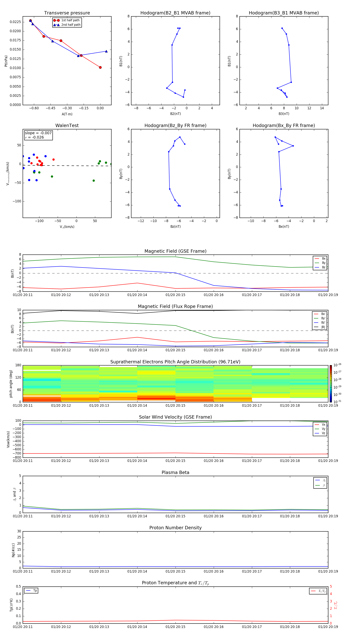Viewport: 351px width, 644px height.
Task: Click the Vz entry in solar wind legend
Action: [x=320, y=433]
